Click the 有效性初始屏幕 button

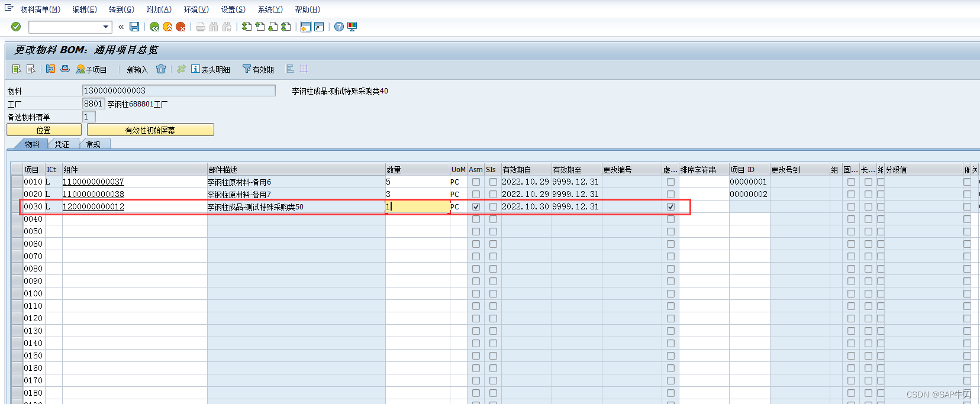pos(150,130)
